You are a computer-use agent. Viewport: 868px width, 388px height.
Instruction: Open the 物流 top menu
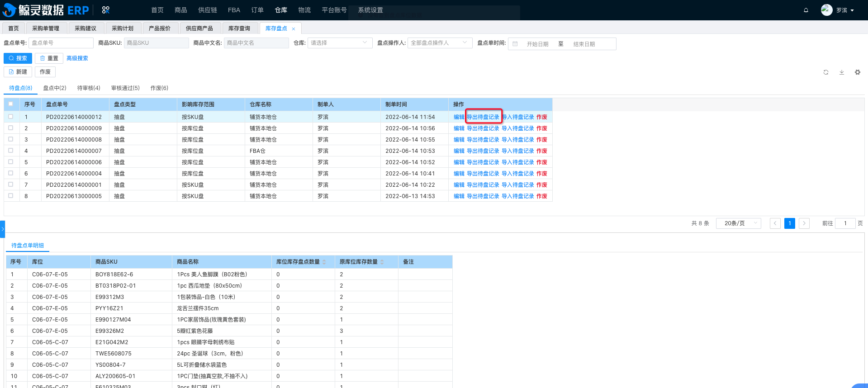tap(304, 10)
